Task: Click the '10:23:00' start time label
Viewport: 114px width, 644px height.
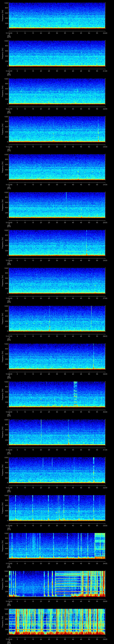Action: click(x=9, y=184)
